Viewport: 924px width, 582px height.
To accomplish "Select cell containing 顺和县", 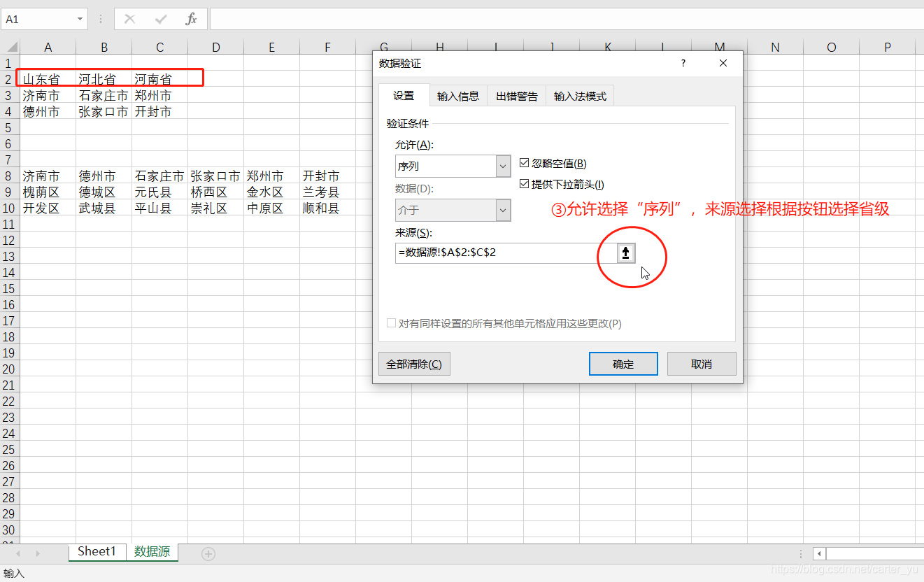I will 327,208.
